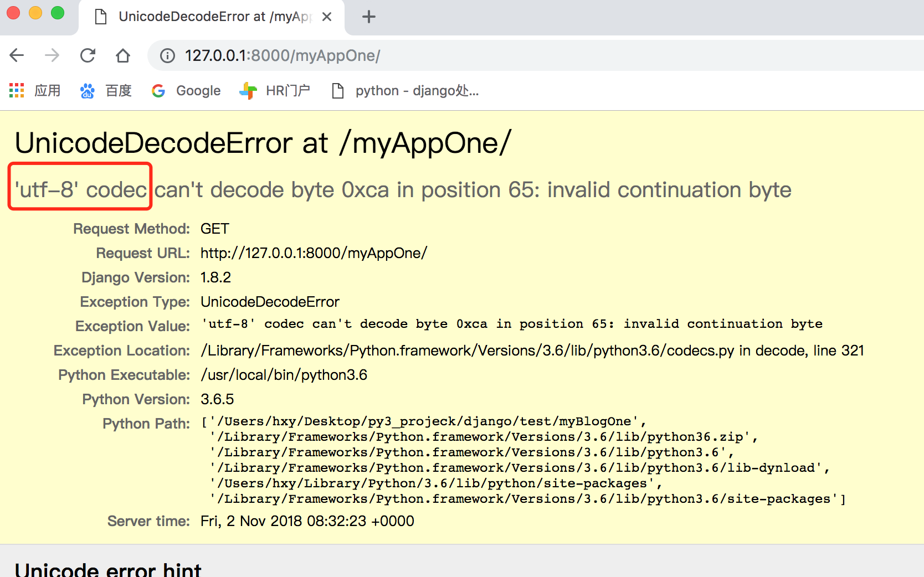Click the green maximize window button
This screenshot has width=924, height=577.
click(x=58, y=13)
